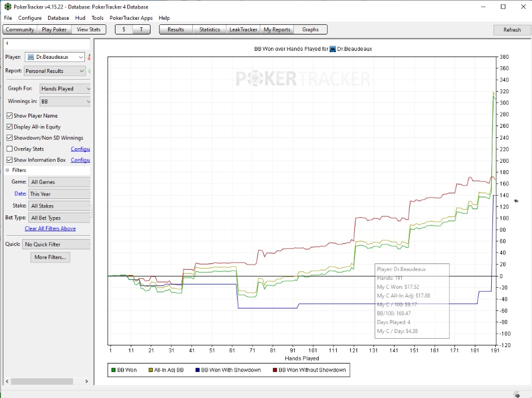
Task: Click the status bar icon at bottom right
Action: (516, 394)
